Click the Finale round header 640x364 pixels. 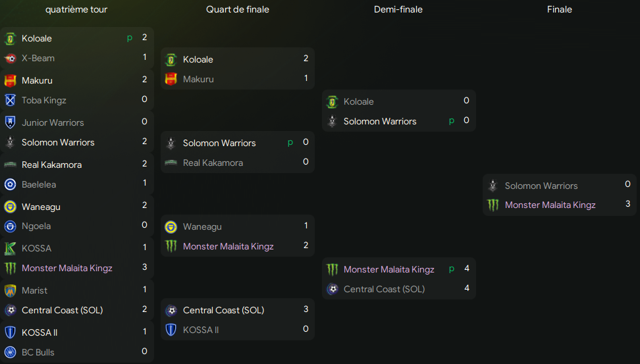tap(559, 9)
